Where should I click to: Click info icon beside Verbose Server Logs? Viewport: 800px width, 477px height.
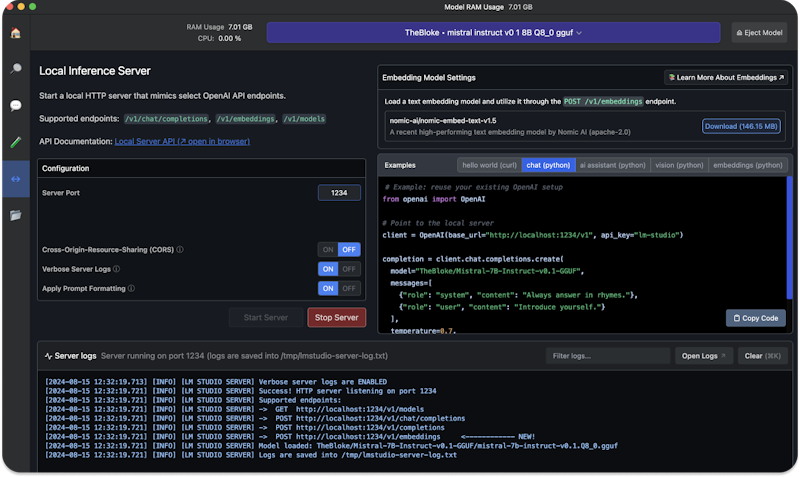click(117, 269)
